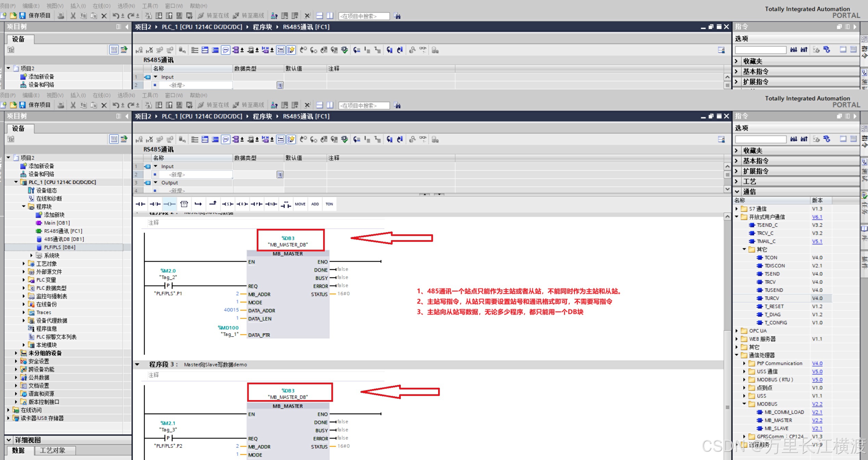Insert an output coil instruction
Screen dimensions: 868x460
[x=169, y=204]
